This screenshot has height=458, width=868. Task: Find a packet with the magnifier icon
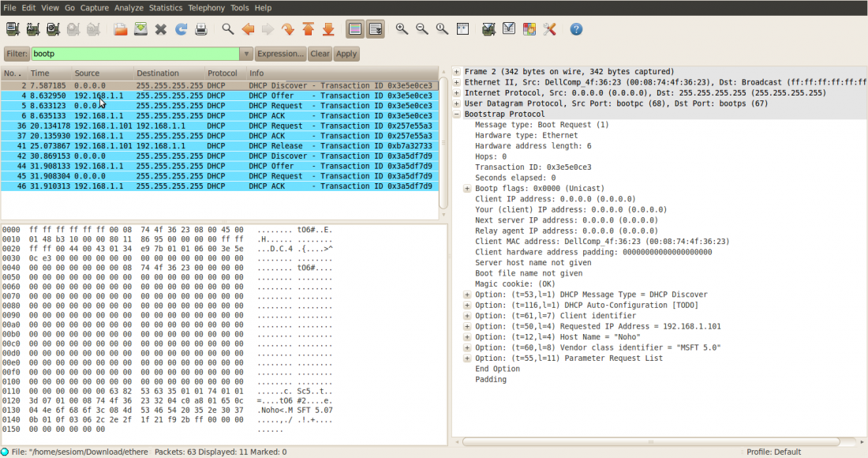227,29
